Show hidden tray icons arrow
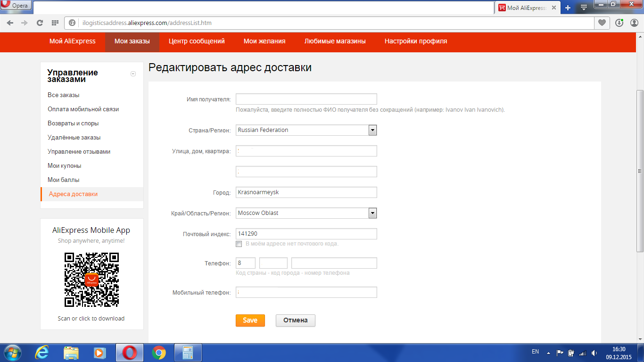This screenshot has height=362, width=644. [x=548, y=353]
